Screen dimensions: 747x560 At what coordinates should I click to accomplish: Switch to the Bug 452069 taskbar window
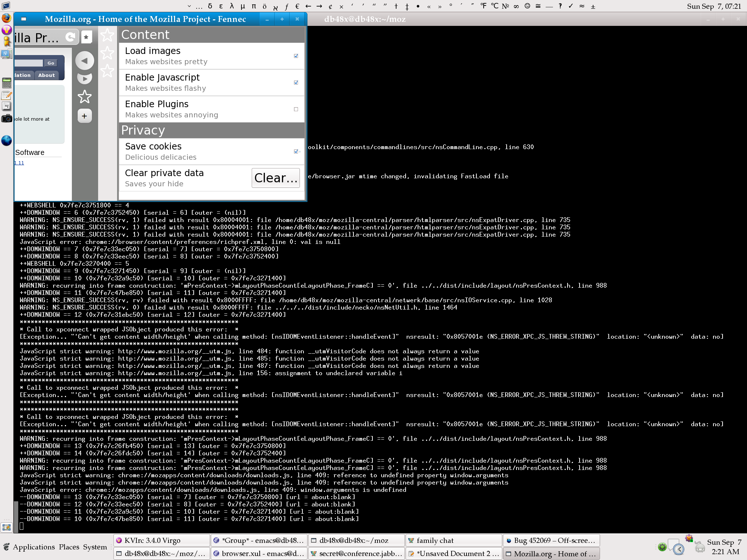click(551, 540)
